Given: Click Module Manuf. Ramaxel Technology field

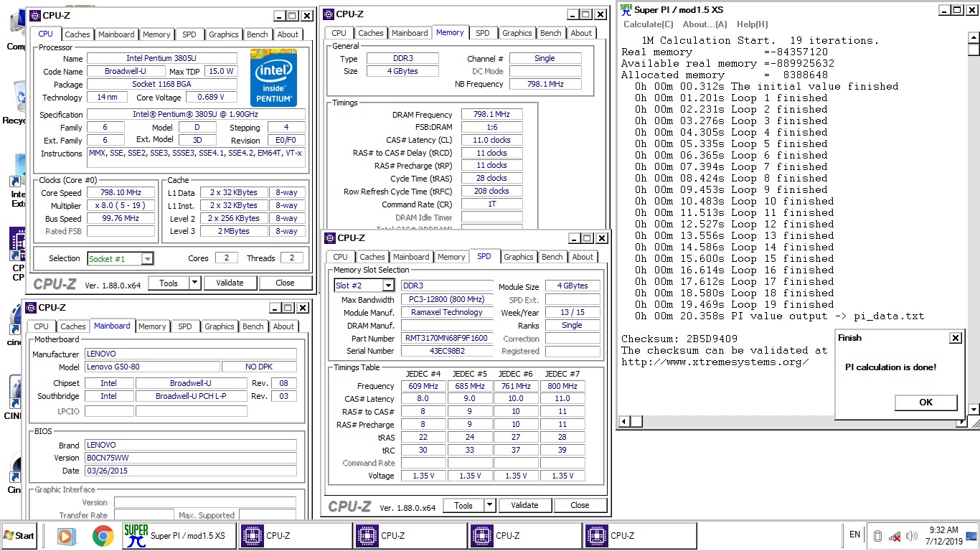Looking at the screenshot, I should 446,312.
